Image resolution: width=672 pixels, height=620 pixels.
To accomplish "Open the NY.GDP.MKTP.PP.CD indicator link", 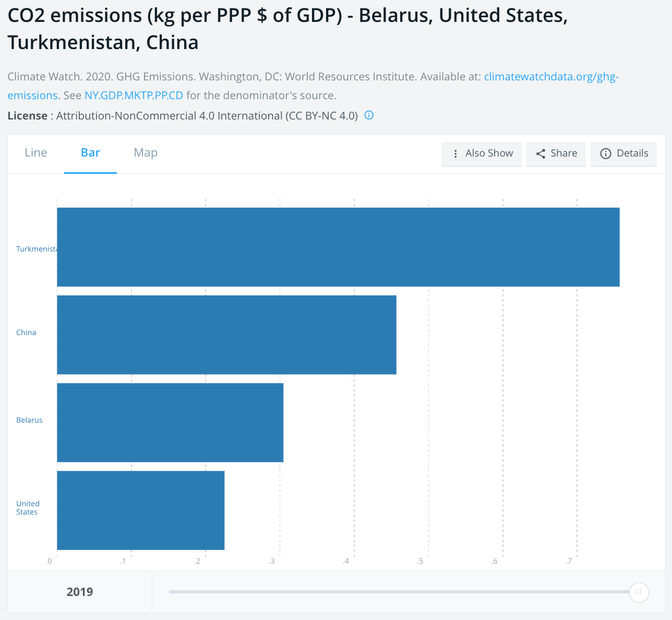I will pyautogui.click(x=134, y=96).
